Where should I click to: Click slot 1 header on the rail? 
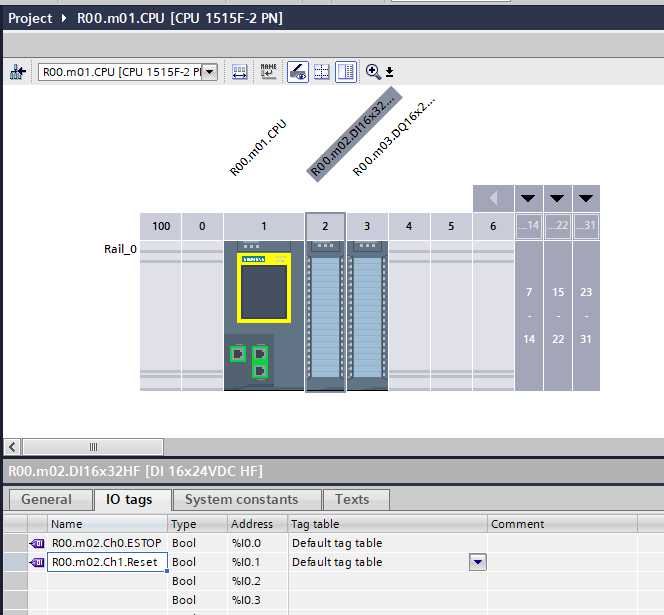pyautogui.click(x=264, y=226)
